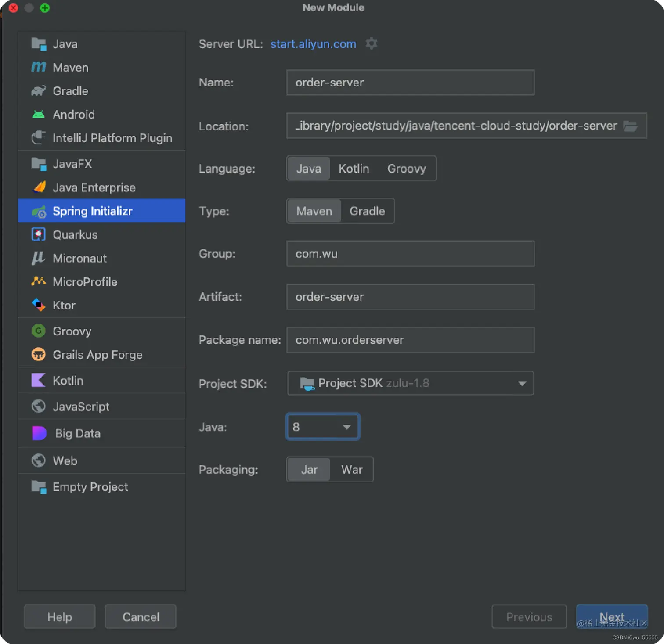Screen dimensions: 664x644
Task: Click the Android robot icon
Action: [x=39, y=115]
